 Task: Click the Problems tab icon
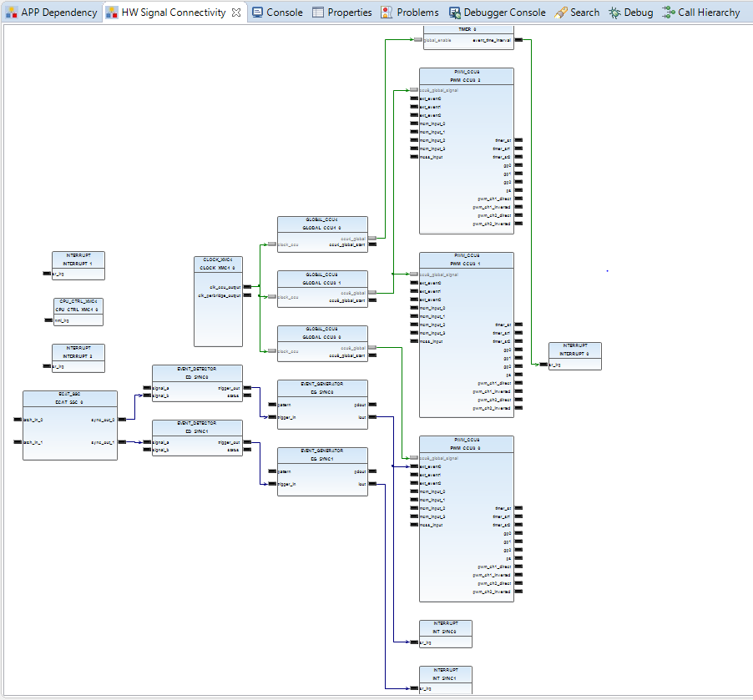point(387,13)
